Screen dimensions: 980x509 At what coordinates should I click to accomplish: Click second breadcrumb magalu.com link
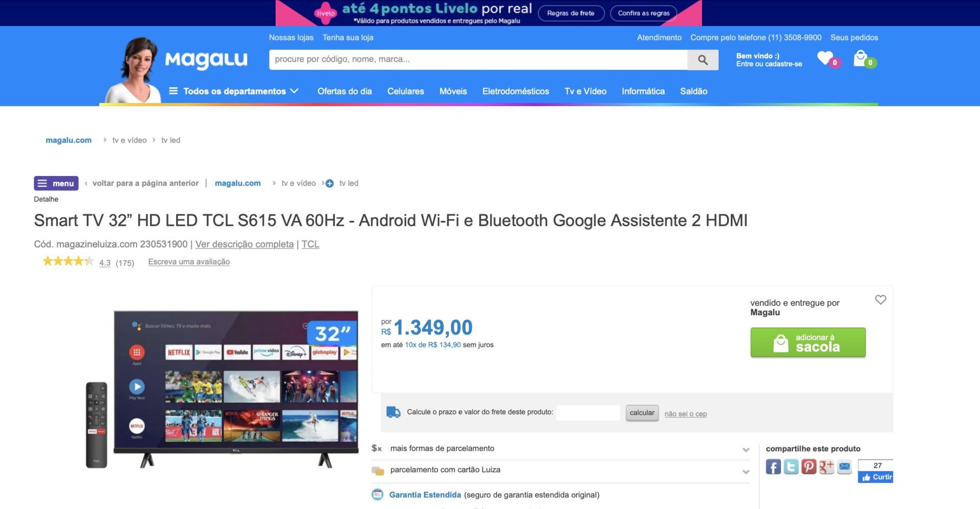click(x=237, y=183)
